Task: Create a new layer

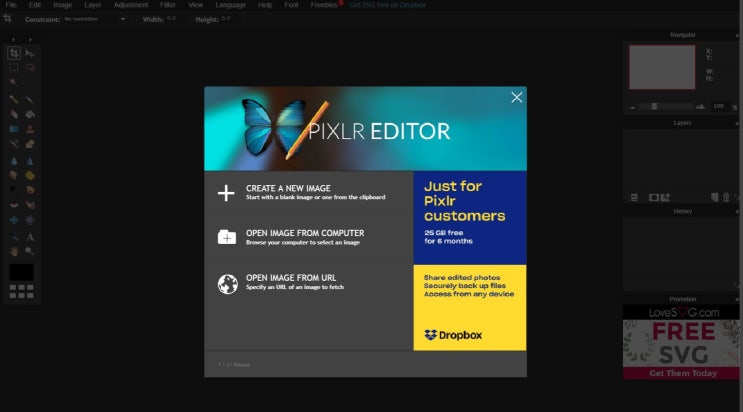Action: tap(715, 197)
